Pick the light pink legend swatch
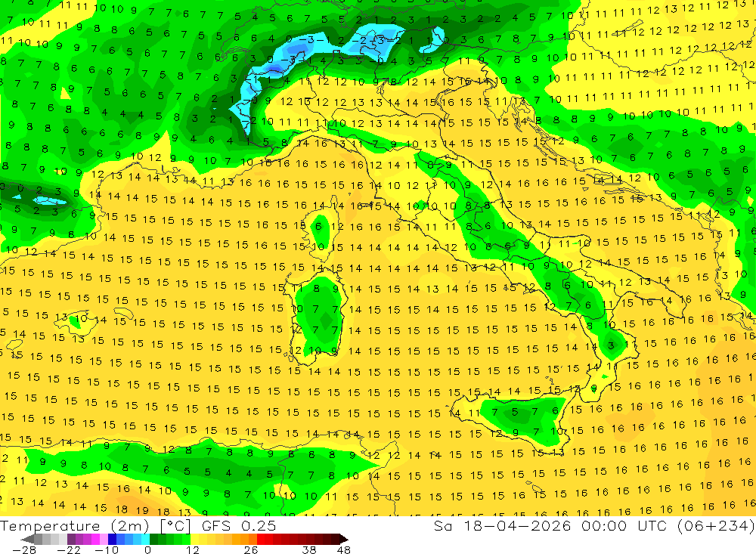The height and width of the screenshot is (554, 756). pos(104,540)
